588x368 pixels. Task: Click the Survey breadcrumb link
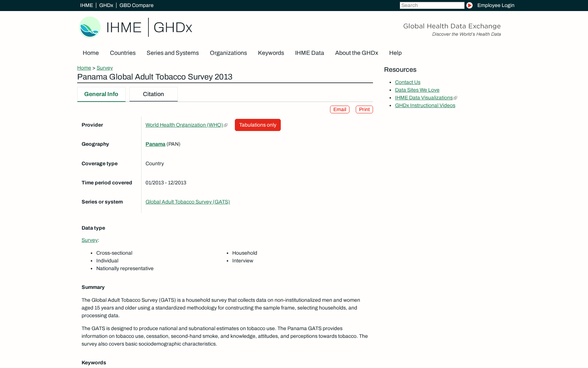105,68
